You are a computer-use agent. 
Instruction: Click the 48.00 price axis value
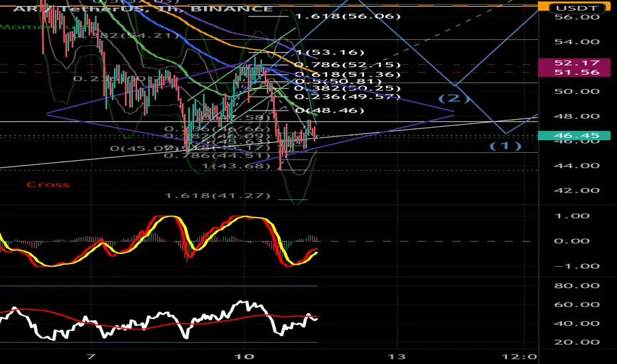577,116
